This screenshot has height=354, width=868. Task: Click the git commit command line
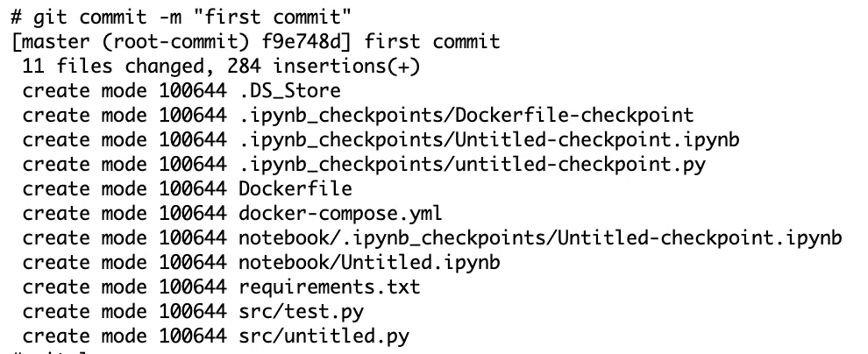(x=181, y=17)
